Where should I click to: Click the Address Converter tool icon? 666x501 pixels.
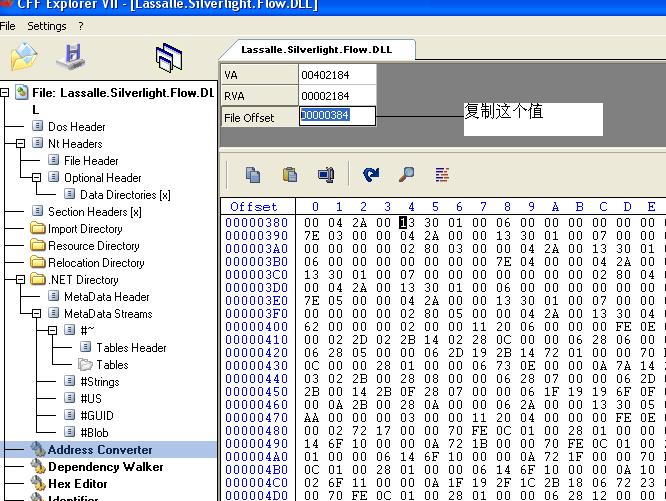[x=38, y=449]
